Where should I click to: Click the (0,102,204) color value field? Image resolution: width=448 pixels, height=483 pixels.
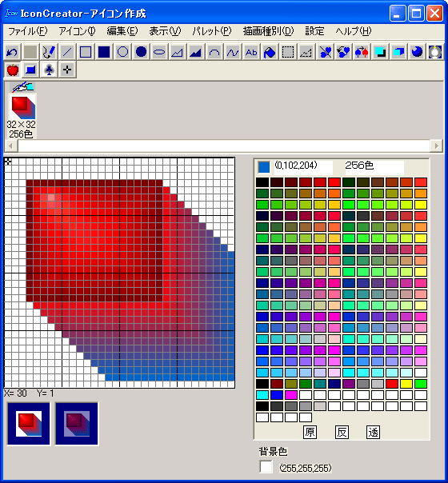[x=303, y=167]
